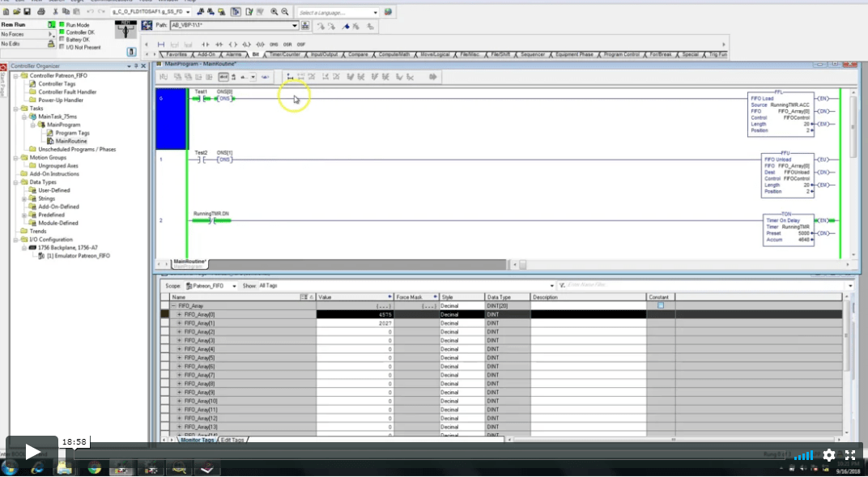
Task: Click the Zoom Out magnifier icon
Action: 284,11
